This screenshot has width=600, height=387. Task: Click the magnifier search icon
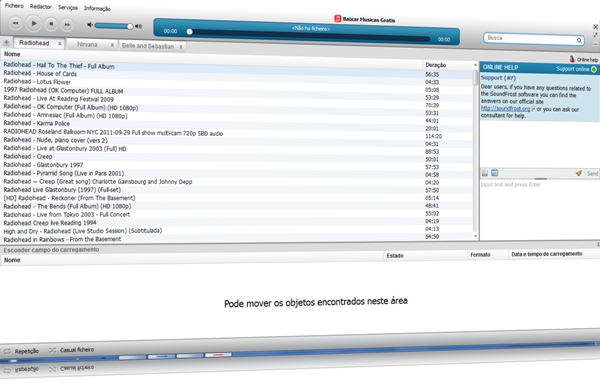(579, 40)
